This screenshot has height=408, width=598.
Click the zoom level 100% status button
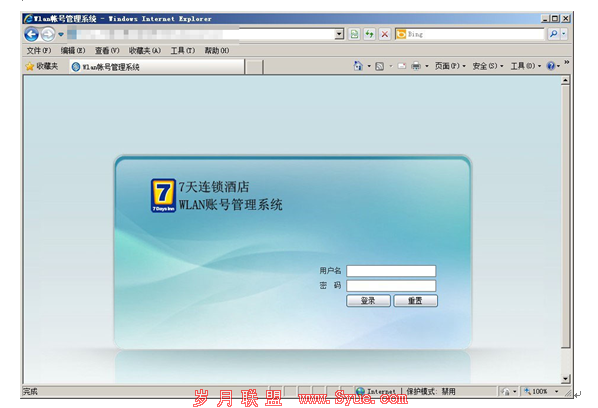pos(535,391)
